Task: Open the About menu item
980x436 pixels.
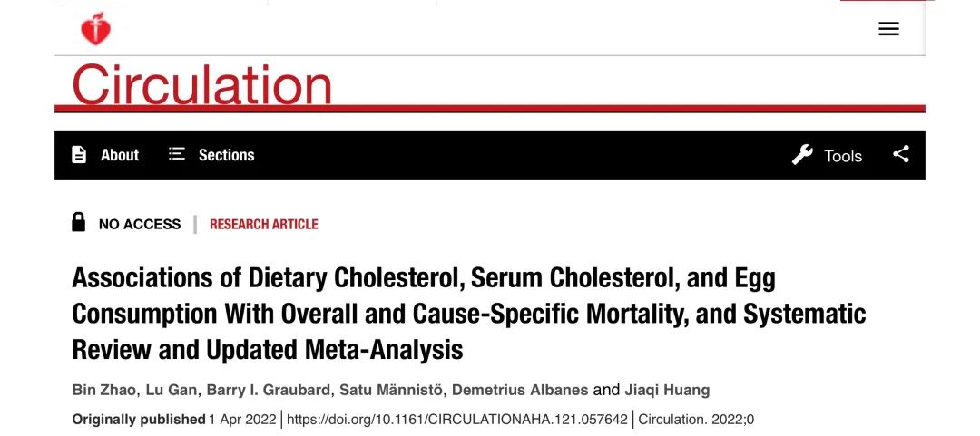Action: (120, 155)
